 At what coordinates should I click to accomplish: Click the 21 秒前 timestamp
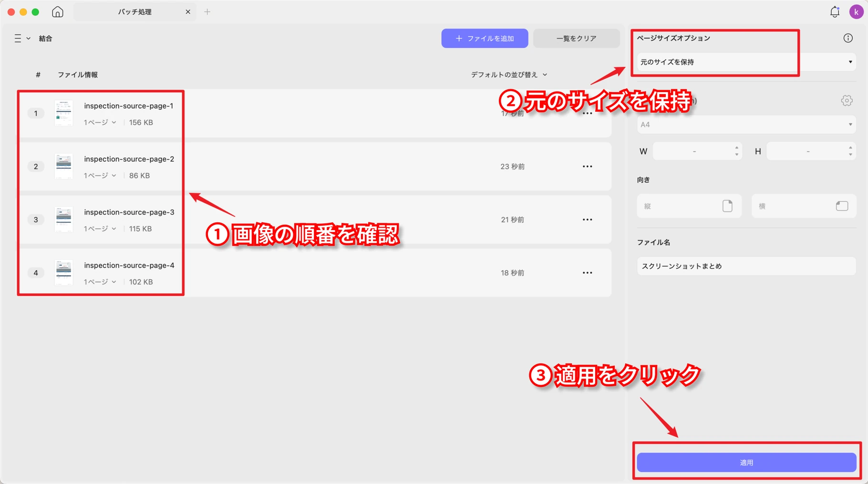513,220
